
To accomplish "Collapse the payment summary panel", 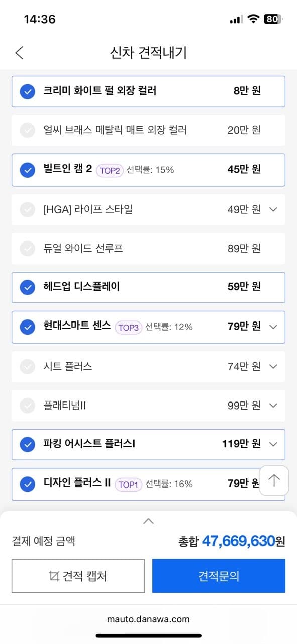I will (x=148, y=521).
